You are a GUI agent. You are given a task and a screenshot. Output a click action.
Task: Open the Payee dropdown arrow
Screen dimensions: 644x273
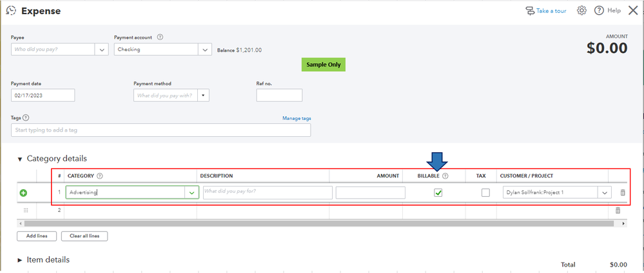pyautogui.click(x=102, y=50)
